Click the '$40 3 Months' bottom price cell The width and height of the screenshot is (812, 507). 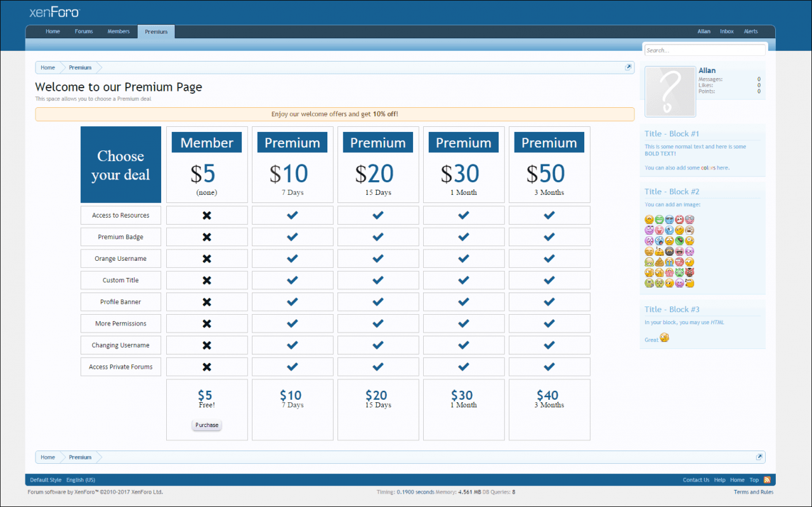[x=549, y=410]
